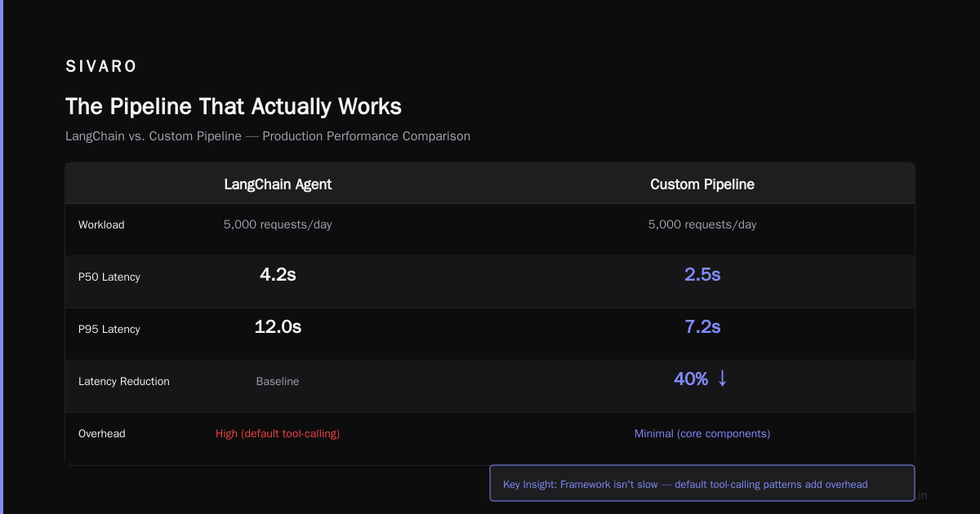980x514 pixels.
Task: Click 'High (default tool-calling)' overhead text
Action: [x=278, y=433]
